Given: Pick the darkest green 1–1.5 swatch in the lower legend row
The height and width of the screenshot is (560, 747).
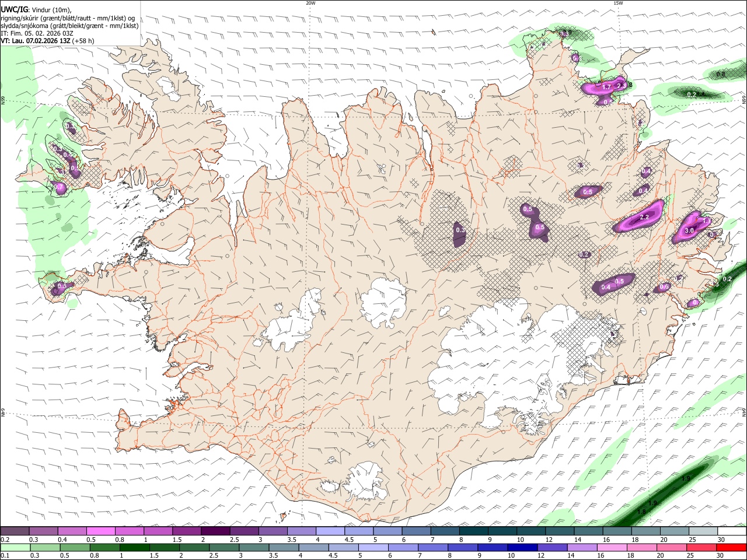Looking at the screenshot, I should click(135, 547).
